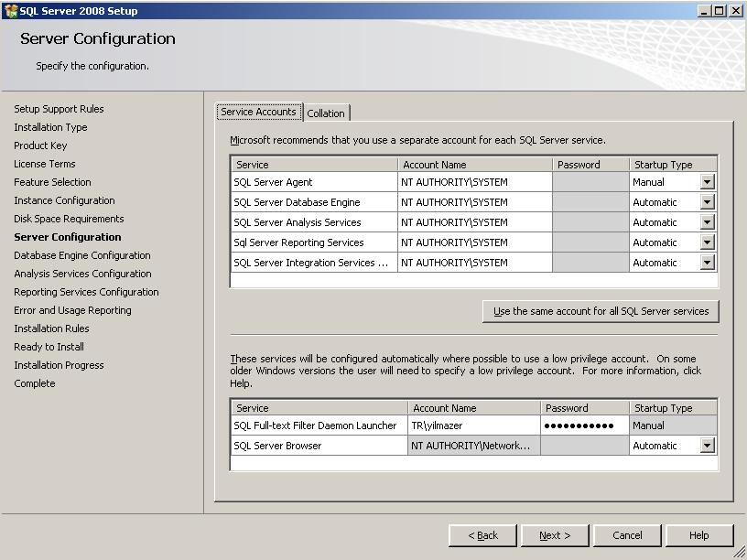Viewport: 747px width, 560px height.
Task: Proceed with the Next button
Action: coord(555,535)
